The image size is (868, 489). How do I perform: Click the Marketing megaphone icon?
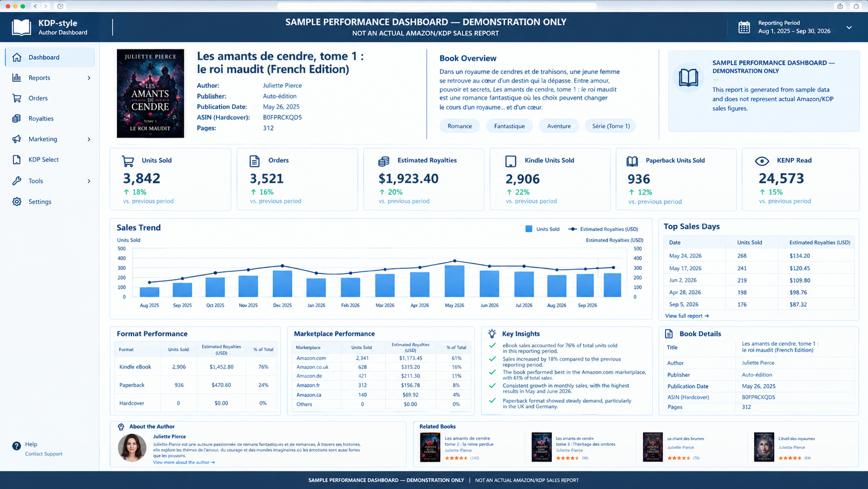point(17,139)
